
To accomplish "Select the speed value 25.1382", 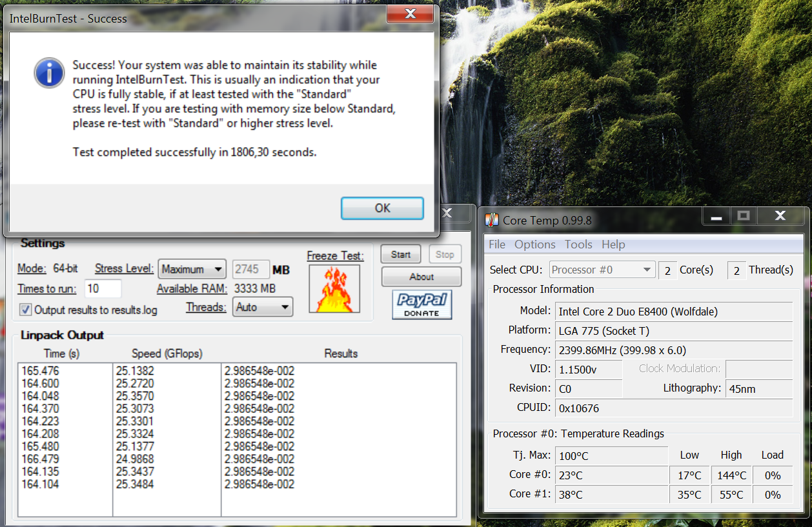I will [x=135, y=371].
